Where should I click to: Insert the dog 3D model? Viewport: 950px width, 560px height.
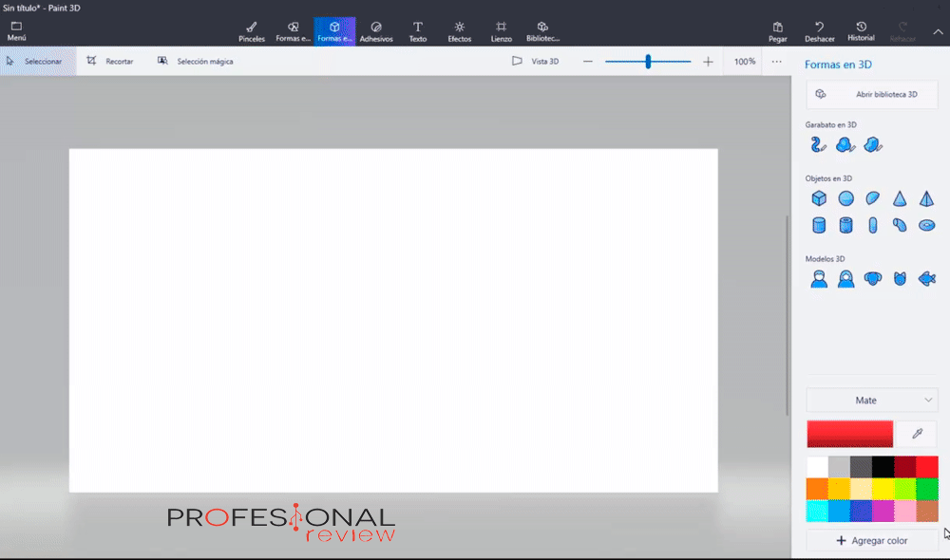[872, 278]
